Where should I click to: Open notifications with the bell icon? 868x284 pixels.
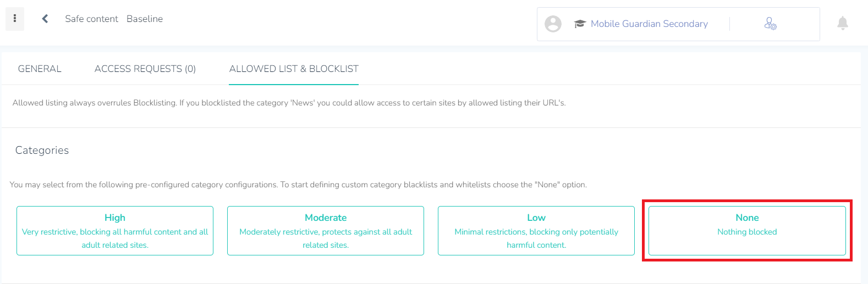tap(842, 23)
